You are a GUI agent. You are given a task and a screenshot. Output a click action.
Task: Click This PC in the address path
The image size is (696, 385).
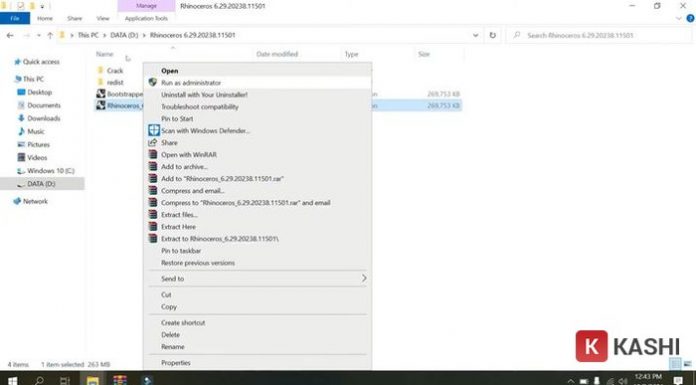(x=88, y=35)
